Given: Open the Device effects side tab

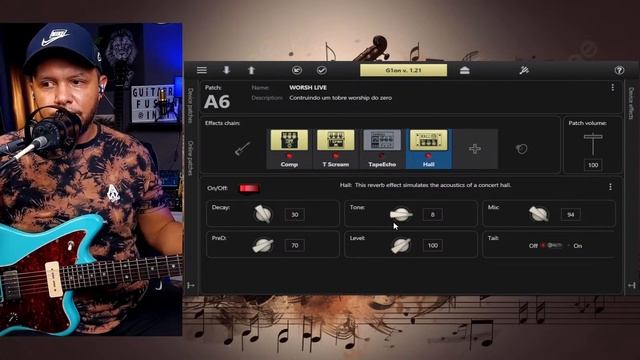Looking at the screenshot, I should (x=631, y=103).
